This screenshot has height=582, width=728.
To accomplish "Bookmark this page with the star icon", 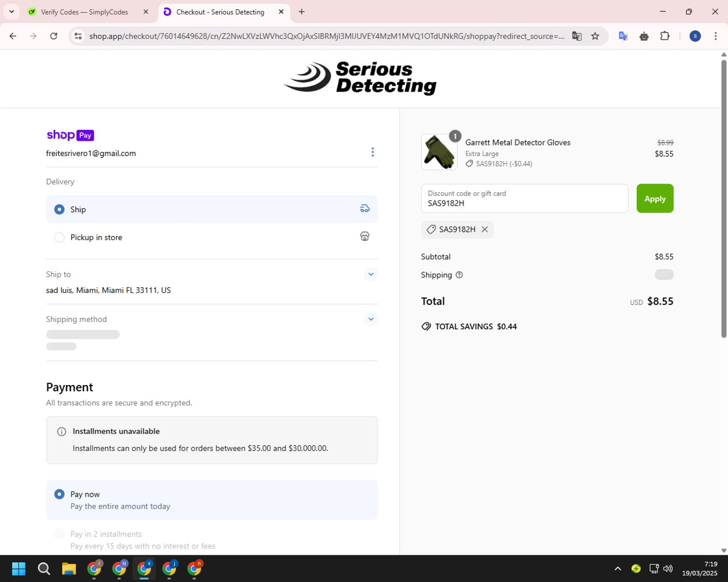I will [x=595, y=36].
